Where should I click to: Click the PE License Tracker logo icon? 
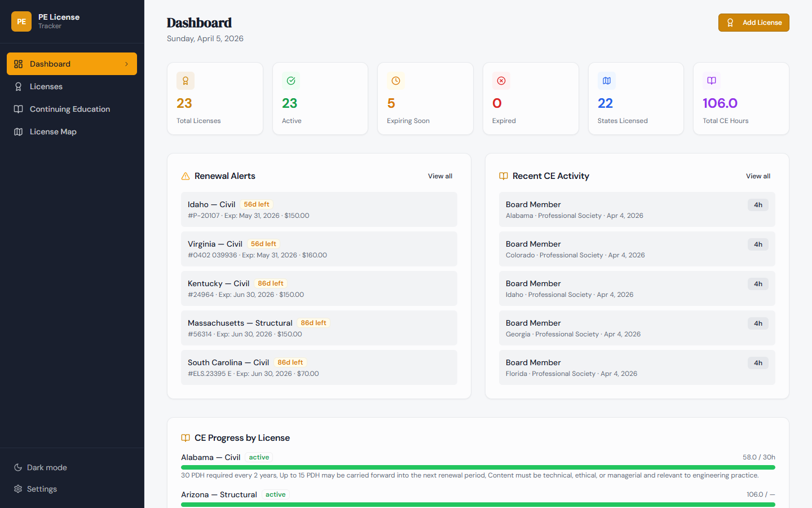pos(21,21)
